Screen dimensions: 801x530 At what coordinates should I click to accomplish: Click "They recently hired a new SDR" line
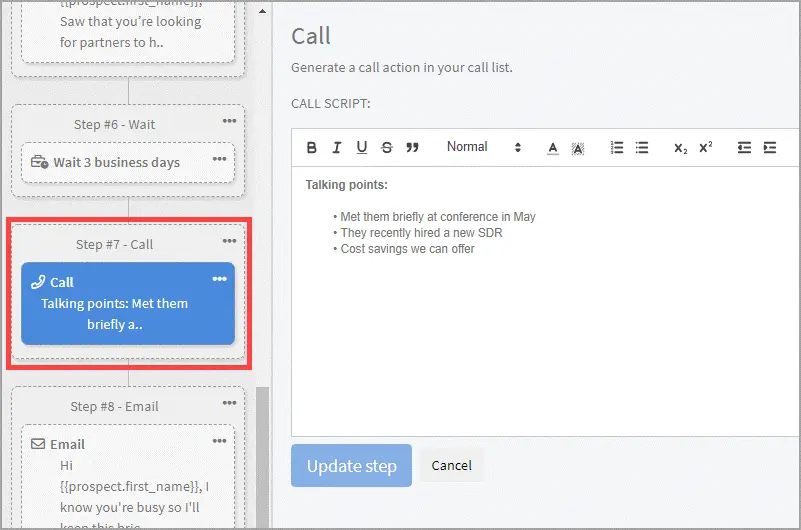421,233
